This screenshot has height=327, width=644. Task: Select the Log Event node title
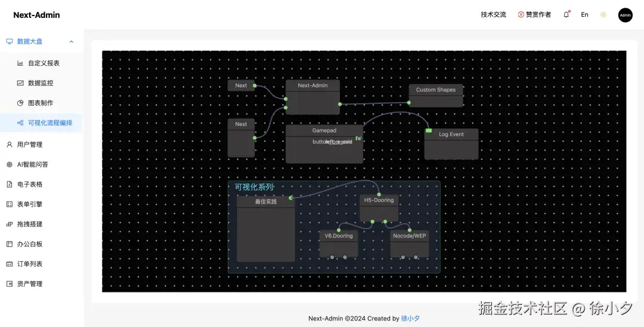(x=451, y=134)
